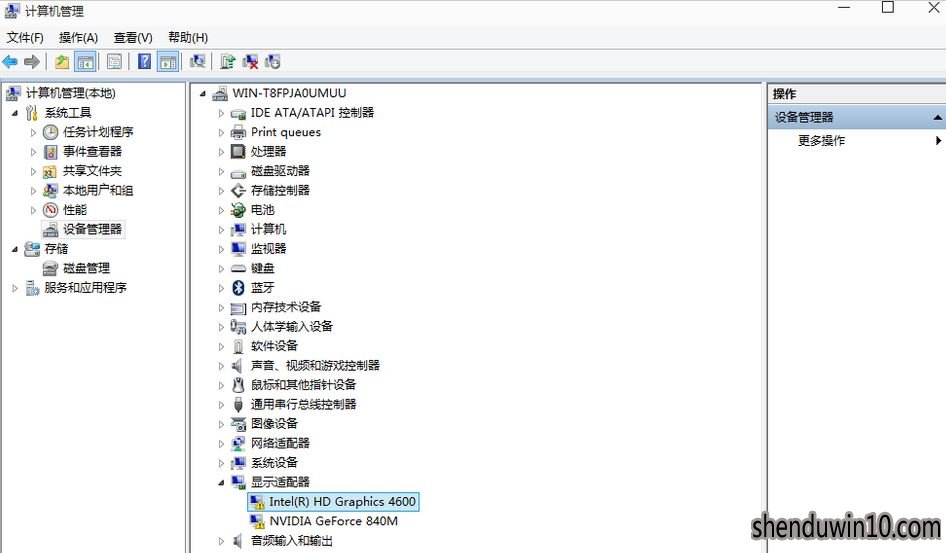Click the Up one level folder icon
Image resolution: width=946 pixels, height=553 pixels.
tap(62, 62)
